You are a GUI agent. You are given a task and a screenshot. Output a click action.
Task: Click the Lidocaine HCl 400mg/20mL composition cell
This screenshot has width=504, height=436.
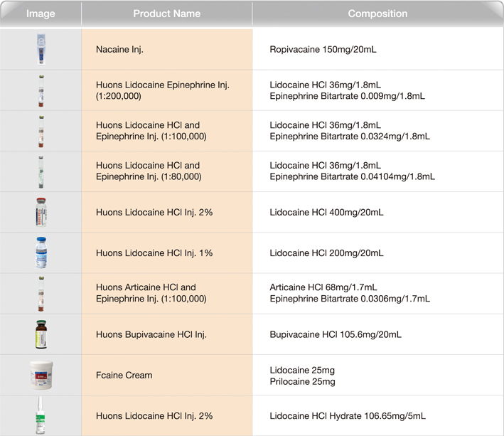coord(326,213)
